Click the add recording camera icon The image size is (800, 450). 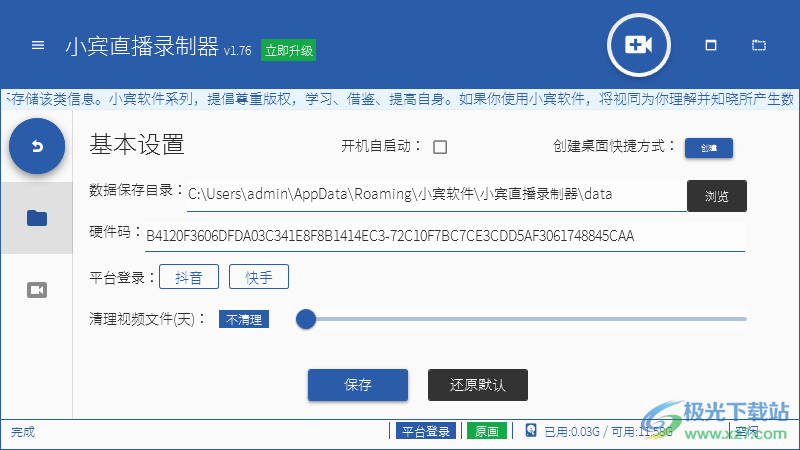tap(638, 45)
